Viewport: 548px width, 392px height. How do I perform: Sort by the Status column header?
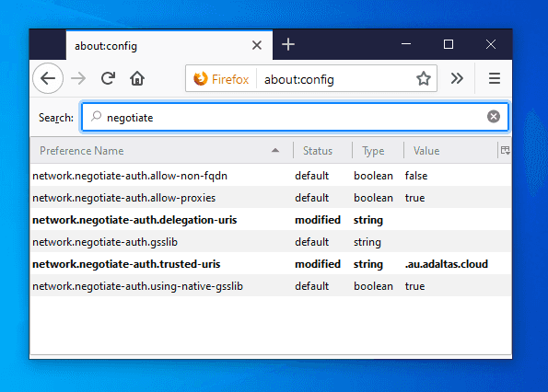322,151
